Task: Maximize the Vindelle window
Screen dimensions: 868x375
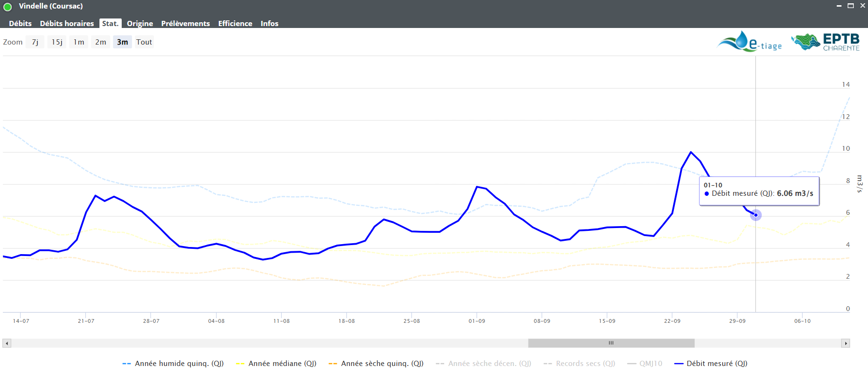Action: click(x=850, y=6)
